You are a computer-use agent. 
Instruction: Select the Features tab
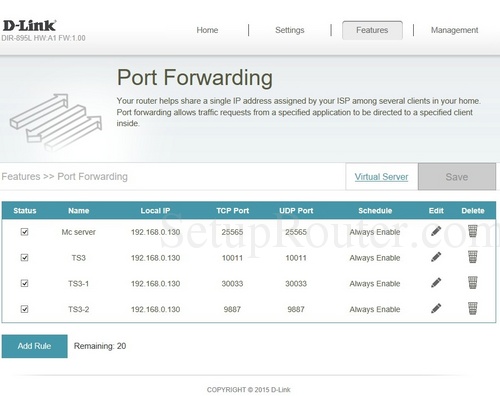pyautogui.click(x=372, y=30)
